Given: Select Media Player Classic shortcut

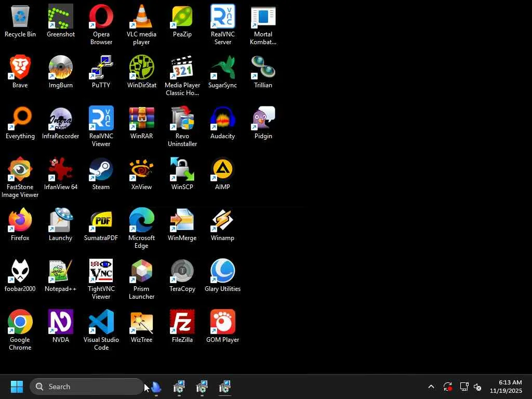Looking at the screenshot, I should tap(182, 76).
